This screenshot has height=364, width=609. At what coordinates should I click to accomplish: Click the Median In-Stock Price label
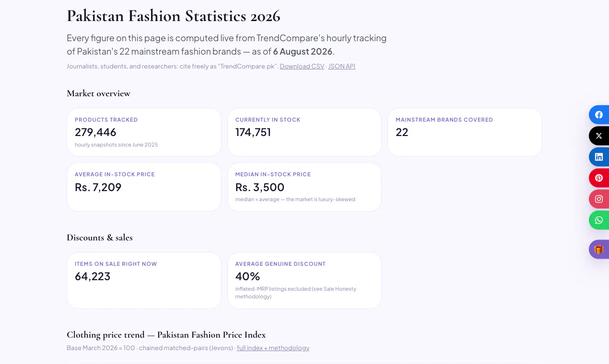273,174
